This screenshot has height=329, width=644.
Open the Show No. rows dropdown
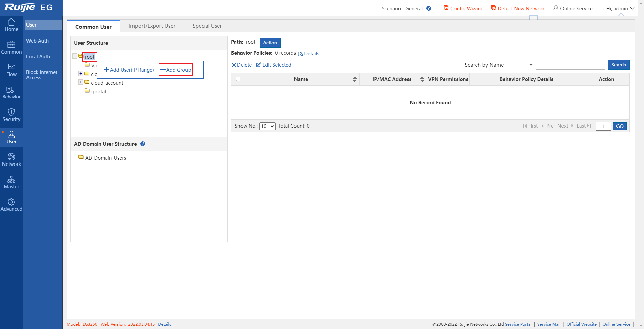click(x=267, y=126)
